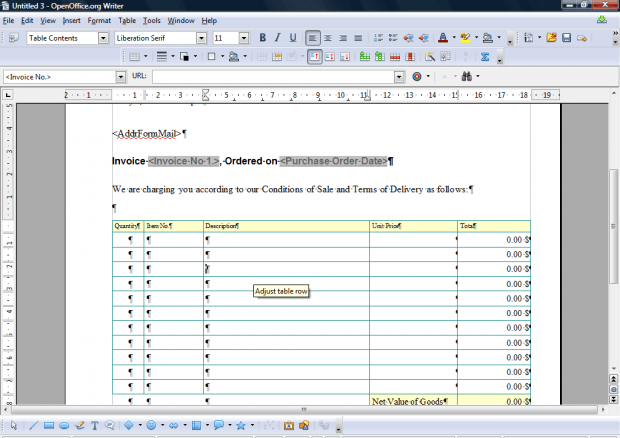Center table cell content vertically
This screenshot has width=620, height=438.
pyautogui.click(x=330, y=57)
